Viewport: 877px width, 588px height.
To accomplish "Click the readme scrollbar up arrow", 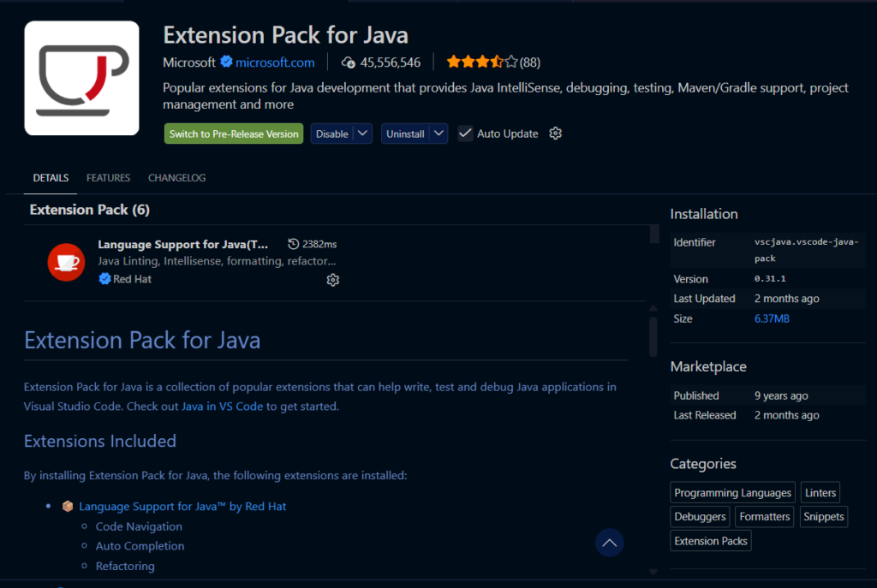I will click(x=653, y=308).
